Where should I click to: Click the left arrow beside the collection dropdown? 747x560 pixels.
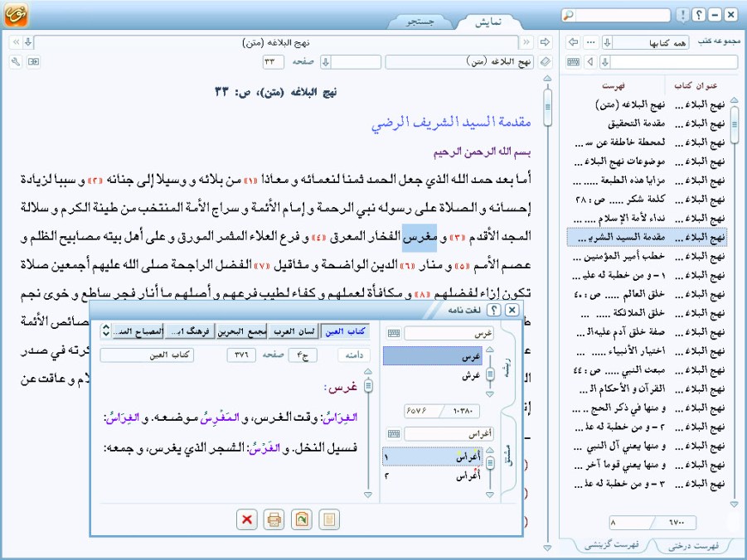[x=574, y=42]
